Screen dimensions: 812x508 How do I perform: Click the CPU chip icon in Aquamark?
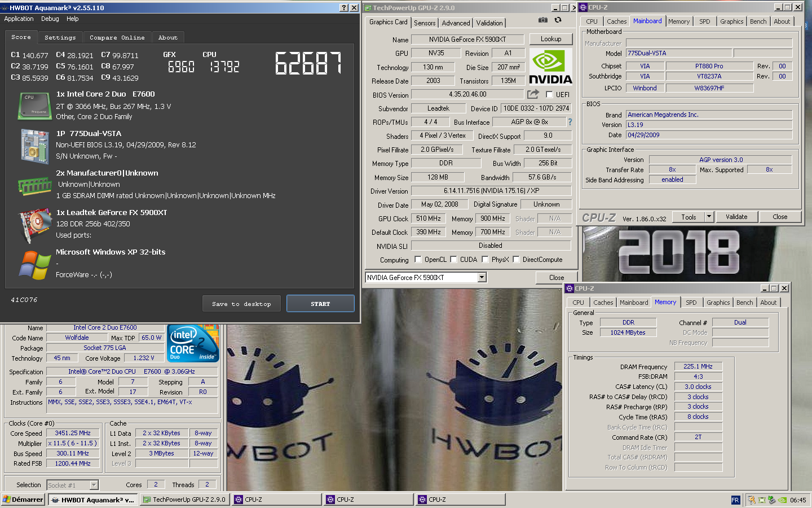pos(34,106)
